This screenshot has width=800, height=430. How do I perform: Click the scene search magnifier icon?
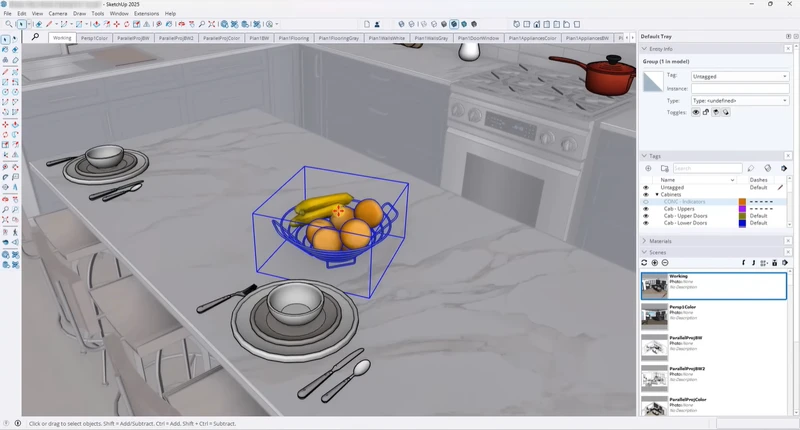(x=35, y=37)
